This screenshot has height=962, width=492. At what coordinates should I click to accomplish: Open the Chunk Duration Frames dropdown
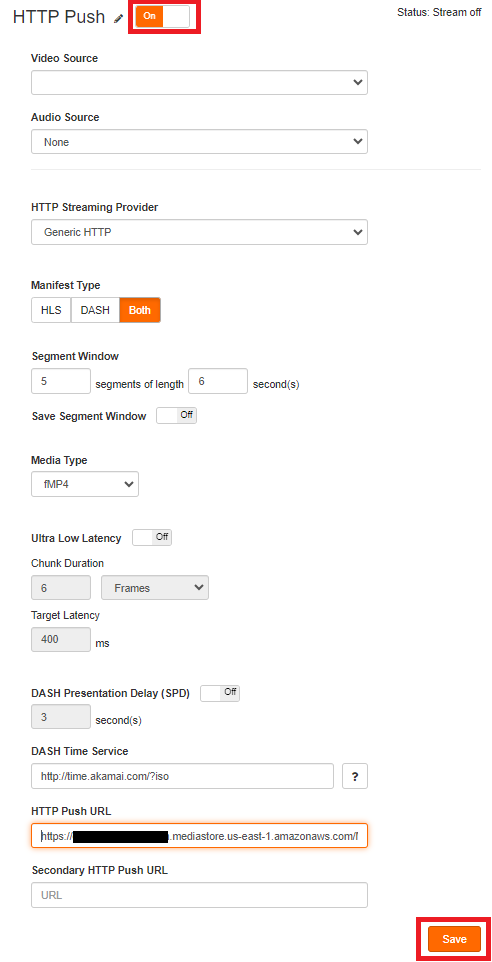coord(155,588)
